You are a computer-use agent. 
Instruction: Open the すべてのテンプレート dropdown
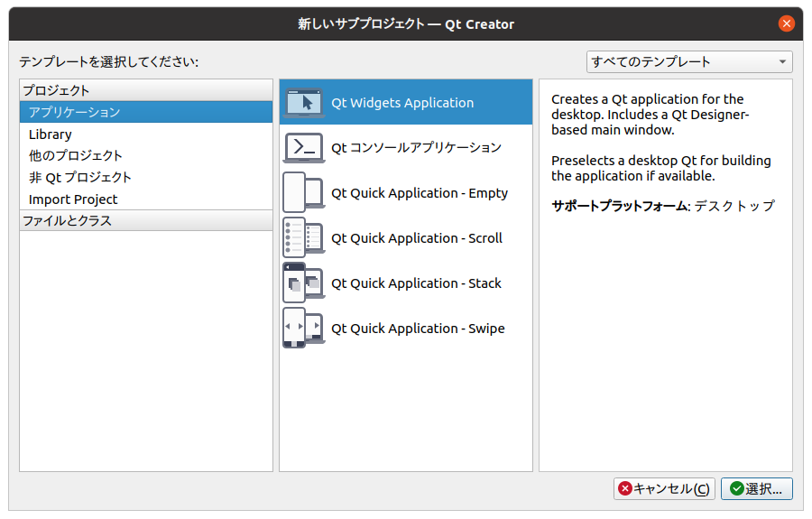pyautogui.click(x=689, y=61)
